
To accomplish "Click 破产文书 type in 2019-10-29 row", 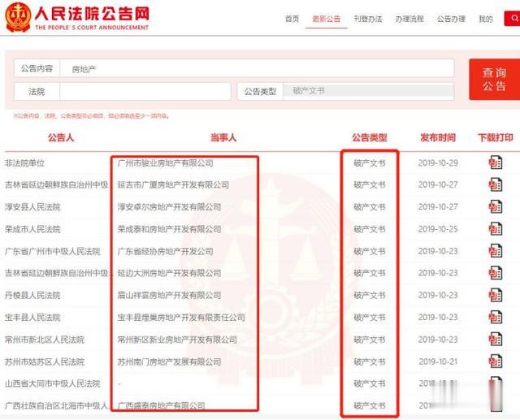I will (x=370, y=162).
